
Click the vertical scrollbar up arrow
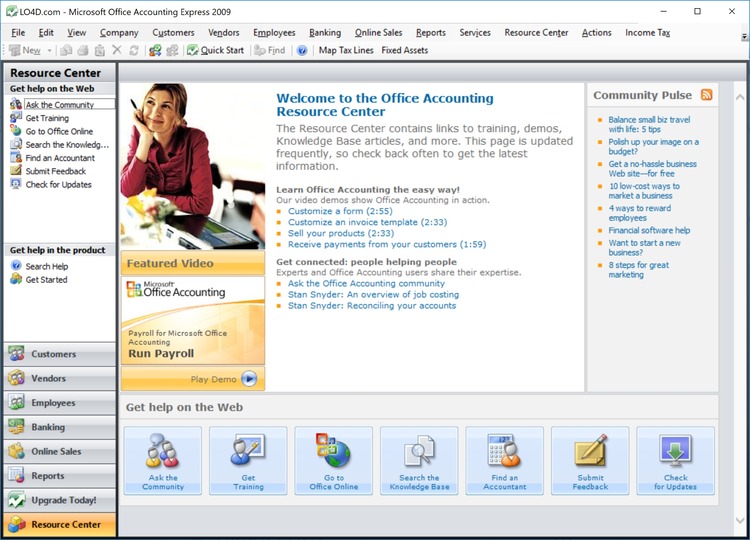tap(740, 97)
